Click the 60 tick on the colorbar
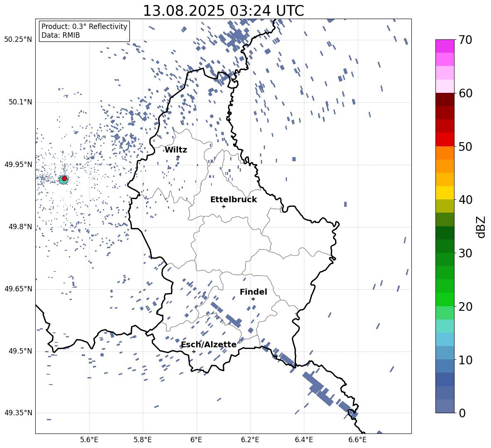This screenshot has height=448, width=491. [465, 93]
